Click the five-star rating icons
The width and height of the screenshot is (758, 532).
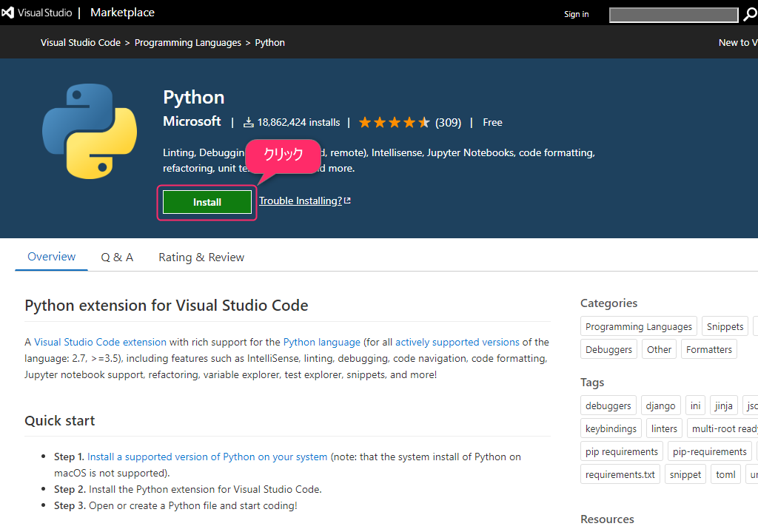394,122
